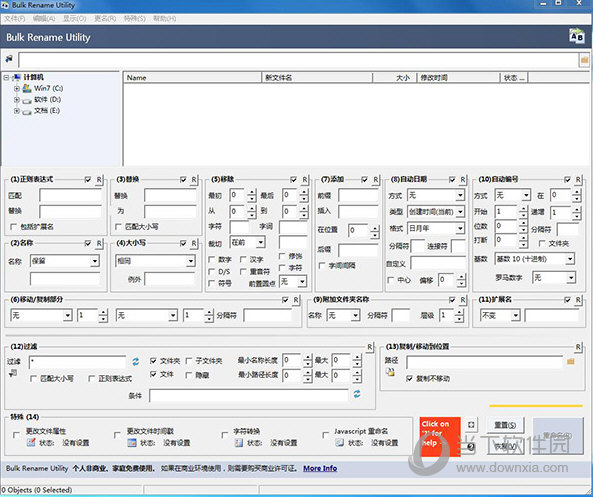This screenshot has height=497, width=593.
Task: Click the R reset button of (7)添加
Action: (x=376, y=180)
